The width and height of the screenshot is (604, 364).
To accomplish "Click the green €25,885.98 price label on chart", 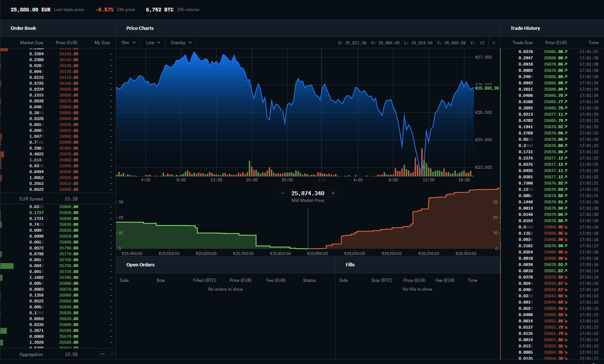I will [487, 88].
